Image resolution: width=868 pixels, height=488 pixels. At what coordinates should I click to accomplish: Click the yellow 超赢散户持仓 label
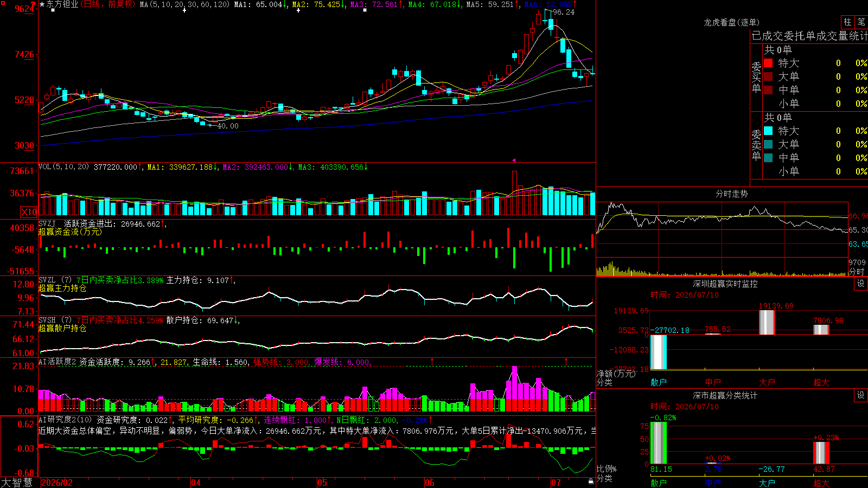click(x=62, y=328)
